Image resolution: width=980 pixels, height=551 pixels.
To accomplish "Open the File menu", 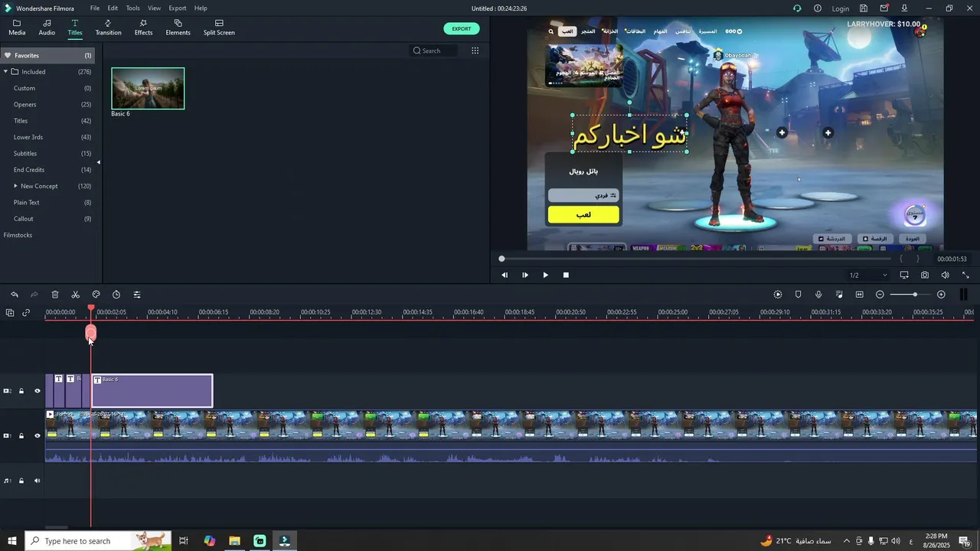I will tap(95, 8).
